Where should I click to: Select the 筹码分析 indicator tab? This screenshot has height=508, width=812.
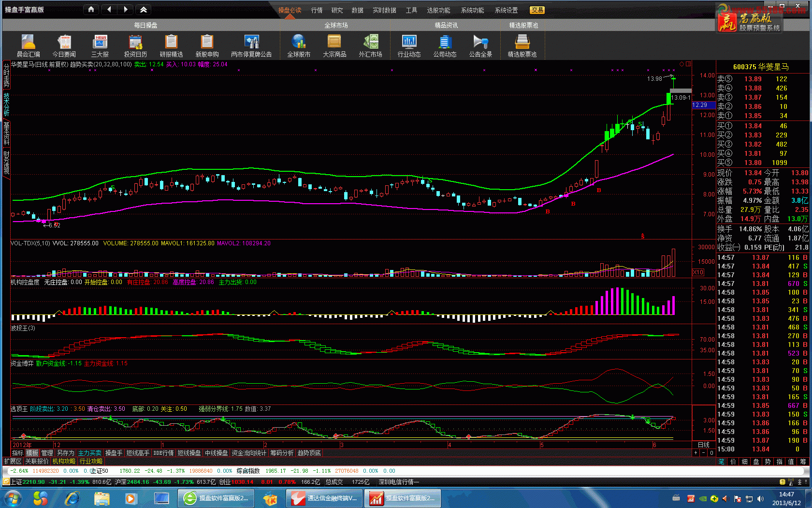[x=282, y=453]
